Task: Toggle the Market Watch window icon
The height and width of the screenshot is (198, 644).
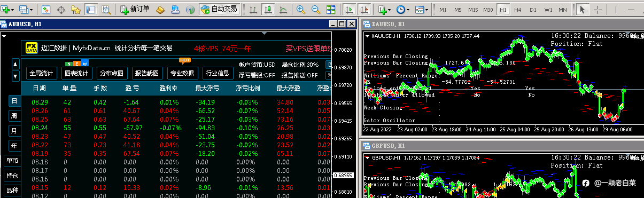Action: point(46,10)
